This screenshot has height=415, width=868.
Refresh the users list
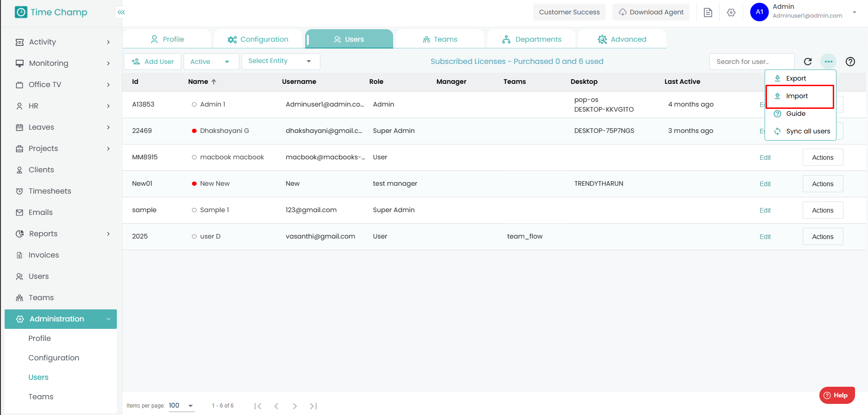point(808,62)
